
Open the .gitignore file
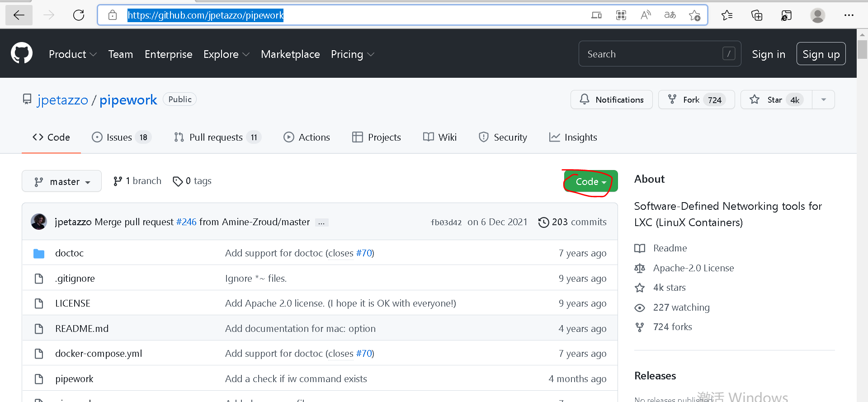click(x=75, y=279)
